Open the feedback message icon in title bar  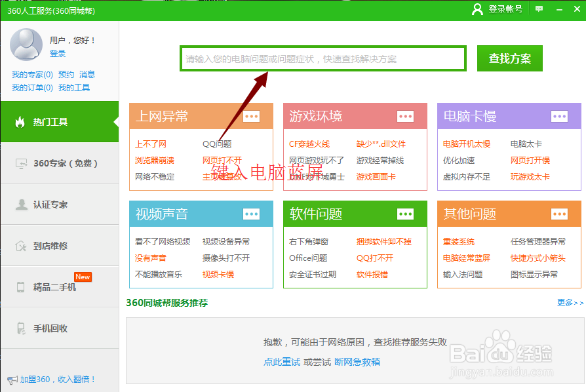click(539, 9)
